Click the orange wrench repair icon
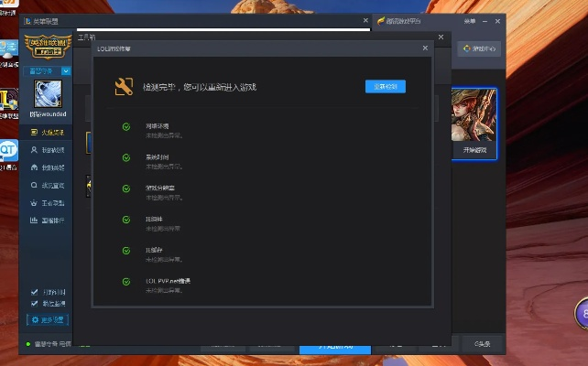The image size is (588, 366). tap(124, 87)
